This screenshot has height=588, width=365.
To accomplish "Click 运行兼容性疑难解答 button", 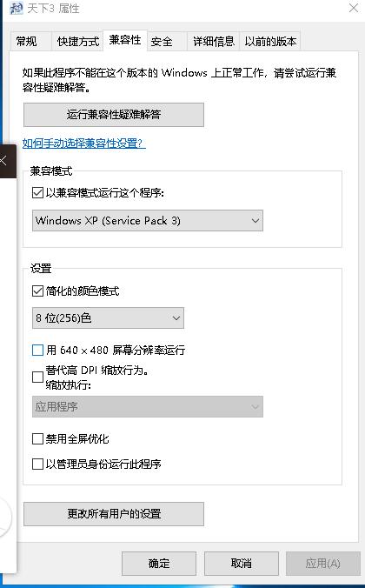I will coord(114,115).
